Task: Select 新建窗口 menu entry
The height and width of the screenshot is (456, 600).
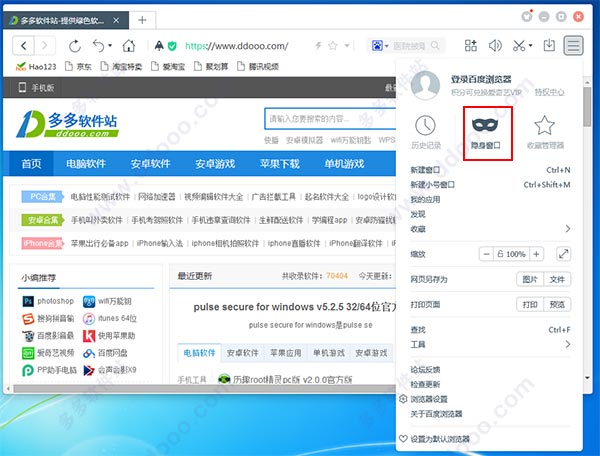Action: pyautogui.click(x=490, y=170)
